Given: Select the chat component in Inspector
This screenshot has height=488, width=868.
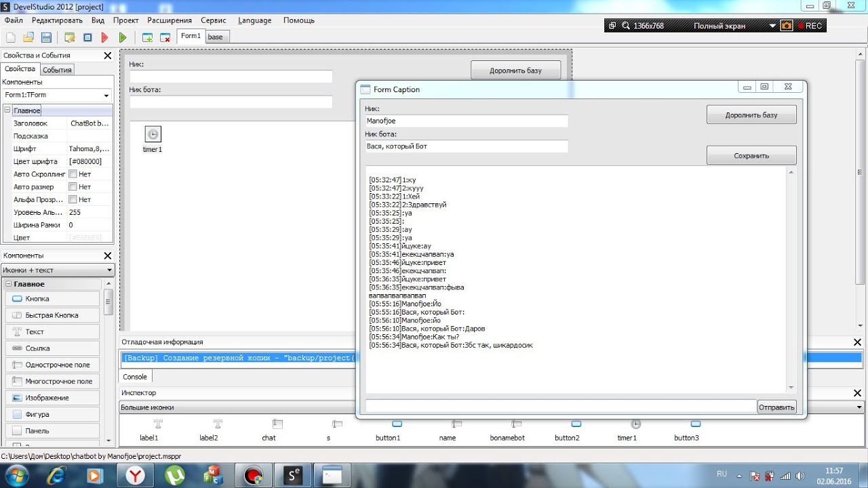Looking at the screenshot, I should point(269,430).
